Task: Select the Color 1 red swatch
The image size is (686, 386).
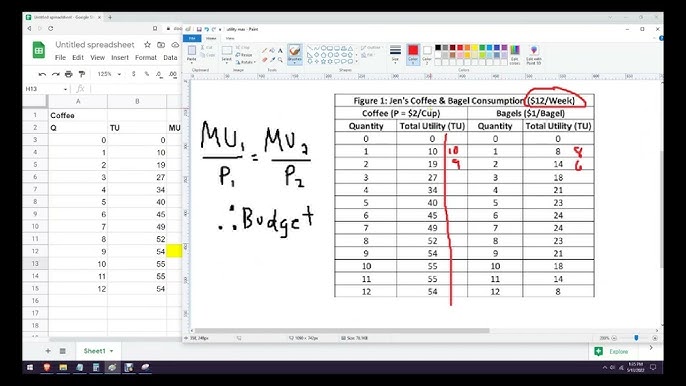Action: (x=413, y=51)
